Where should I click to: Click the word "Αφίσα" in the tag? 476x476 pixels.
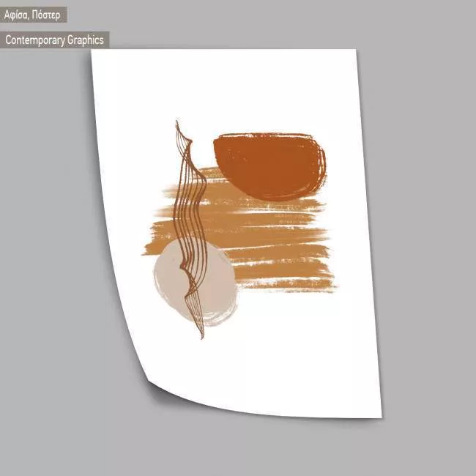18,15
